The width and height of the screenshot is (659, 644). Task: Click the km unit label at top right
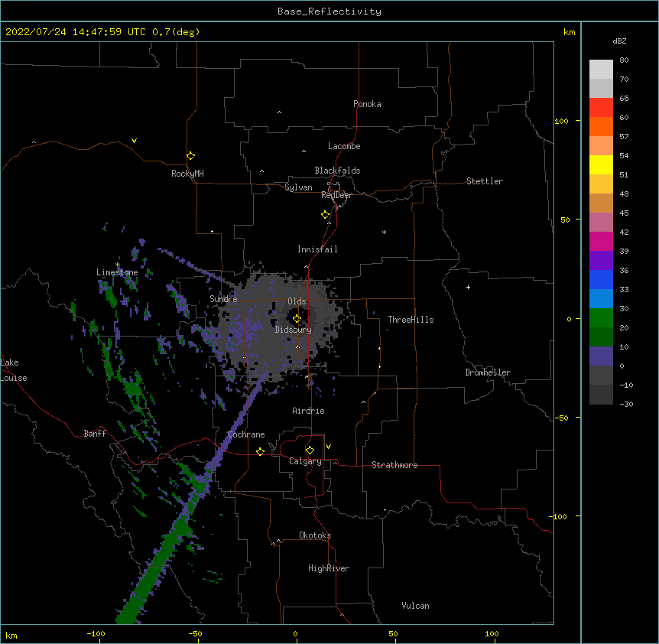569,32
